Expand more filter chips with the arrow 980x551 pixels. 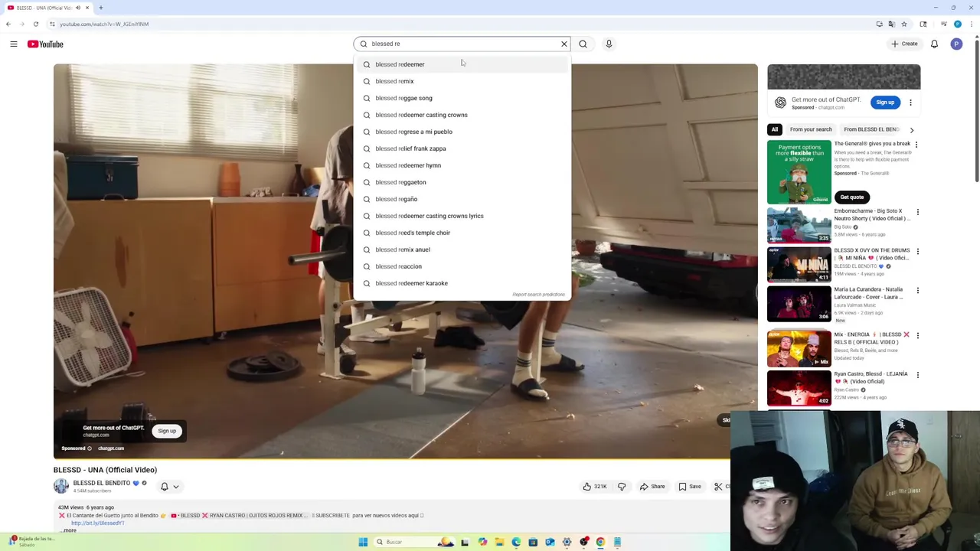(x=912, y=130)
